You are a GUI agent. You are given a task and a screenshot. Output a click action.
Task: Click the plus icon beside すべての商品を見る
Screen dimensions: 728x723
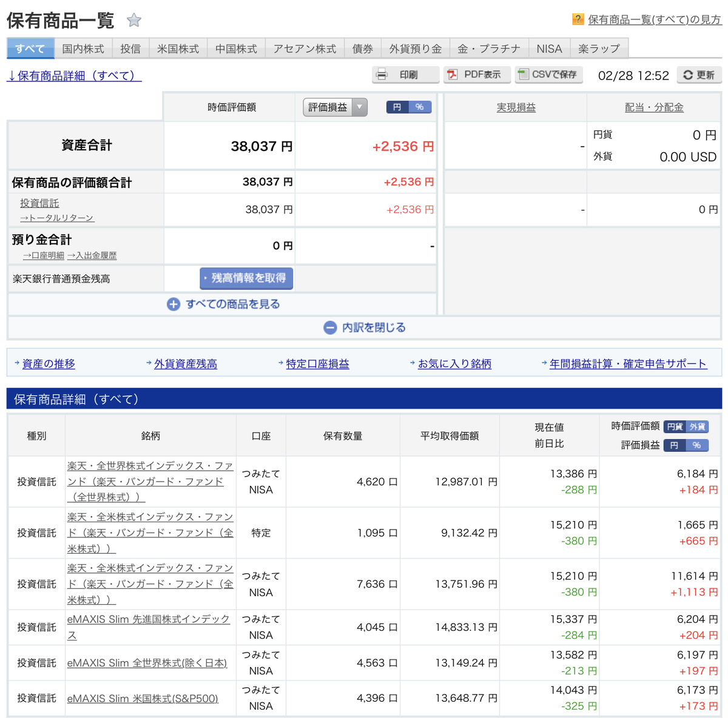click(174, 304)
